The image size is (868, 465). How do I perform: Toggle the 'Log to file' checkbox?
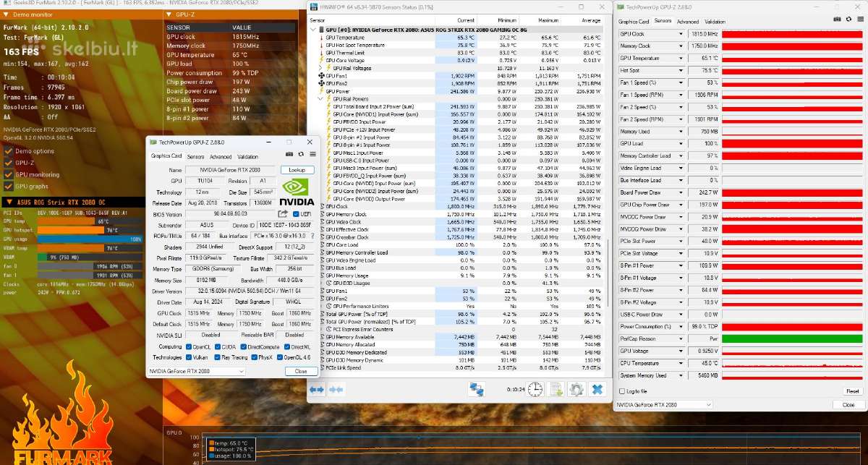tap(622, 391)
